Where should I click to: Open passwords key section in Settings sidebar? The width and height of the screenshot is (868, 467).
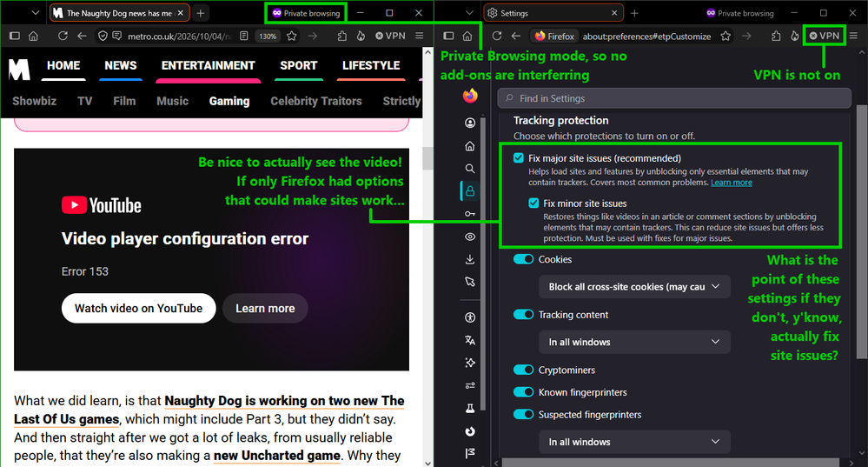470,214
